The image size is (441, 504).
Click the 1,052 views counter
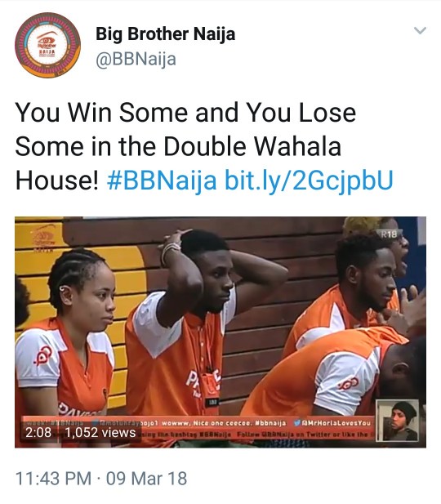[100, 432]
